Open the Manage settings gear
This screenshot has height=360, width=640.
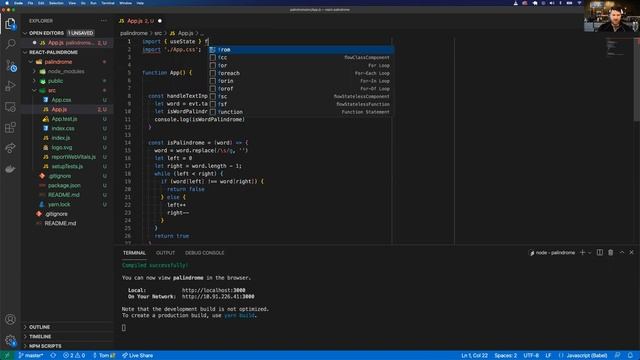10,340
